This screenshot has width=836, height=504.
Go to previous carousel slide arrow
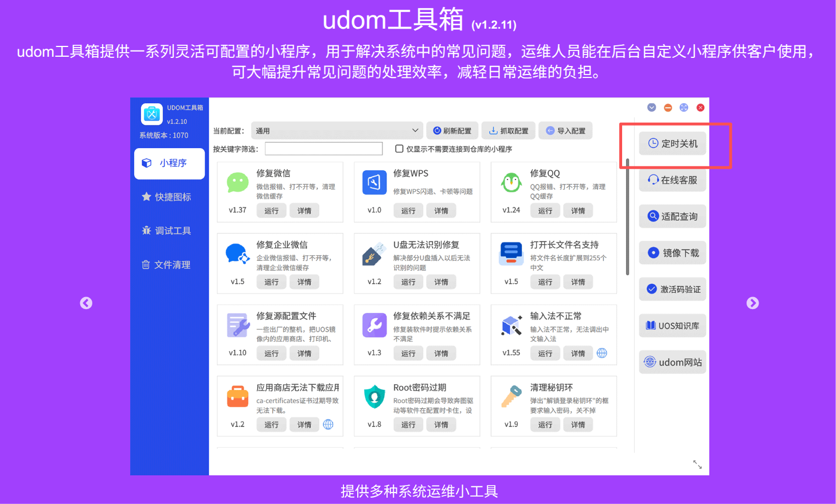coord(86,303)
